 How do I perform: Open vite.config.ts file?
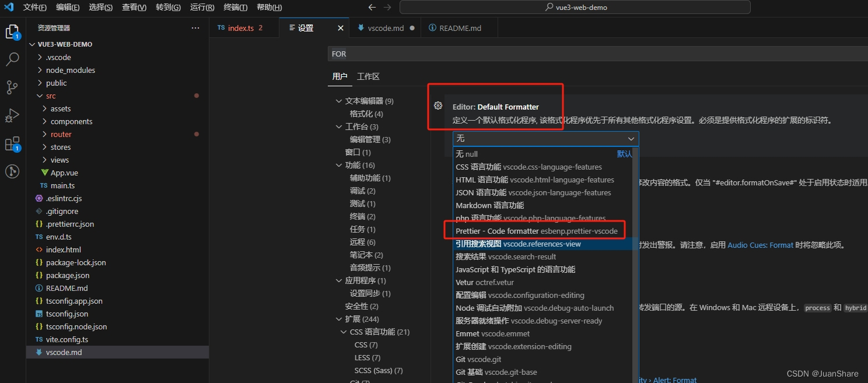point(67,339)
